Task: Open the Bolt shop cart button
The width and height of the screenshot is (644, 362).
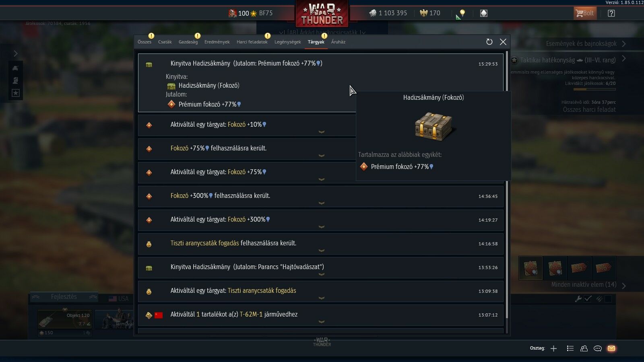Action: click(585, 13)
